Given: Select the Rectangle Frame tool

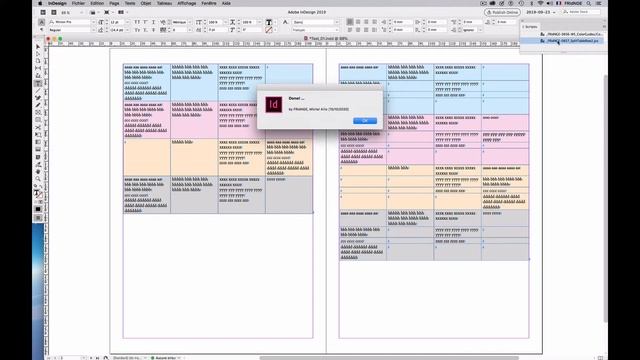Looking at the screenshot, I should (38, 113).
